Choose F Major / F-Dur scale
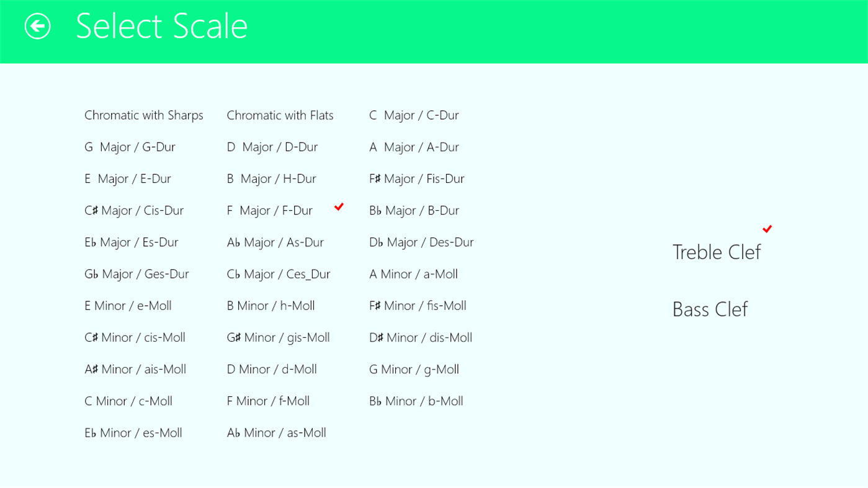The width and height of the screenshot is (868, 488). [x=269, y=211]
